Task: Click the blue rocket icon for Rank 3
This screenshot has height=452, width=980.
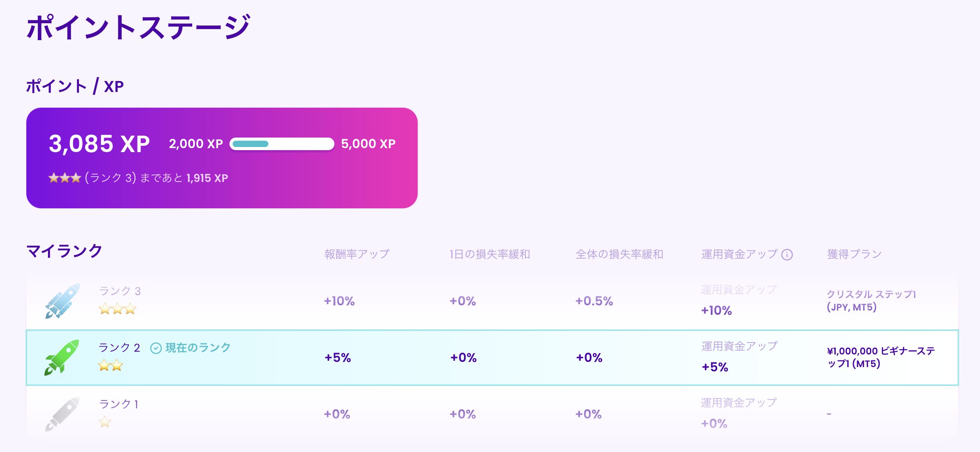Action: [x=62, y=301]
